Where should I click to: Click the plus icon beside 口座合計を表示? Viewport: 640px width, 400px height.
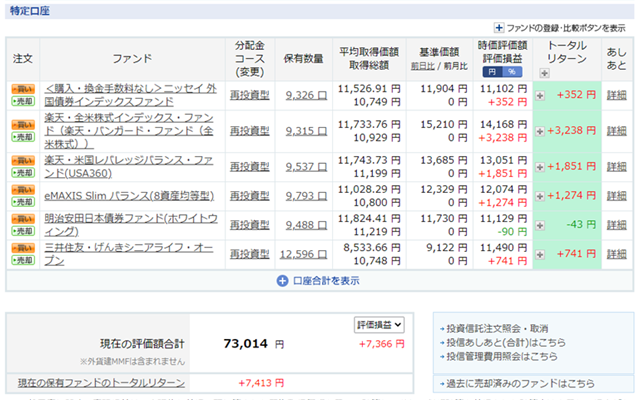pyautogui.click(x=282, y=281)
